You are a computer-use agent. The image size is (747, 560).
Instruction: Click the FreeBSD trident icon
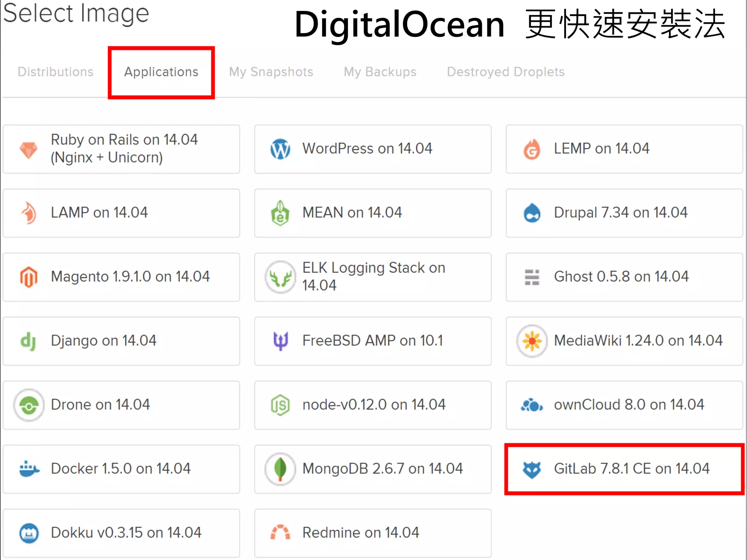[280, 341]
